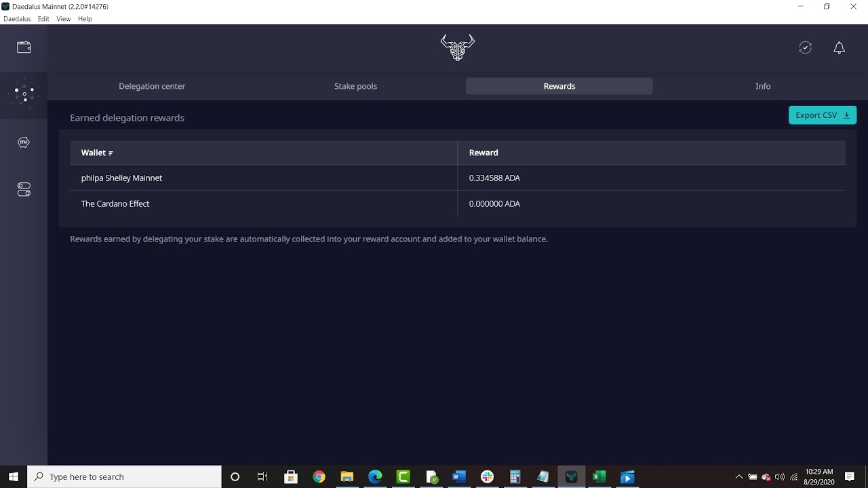The width and height of the screenshot is (868, 488).
Task: Open the Info tab
Action: 763,86
